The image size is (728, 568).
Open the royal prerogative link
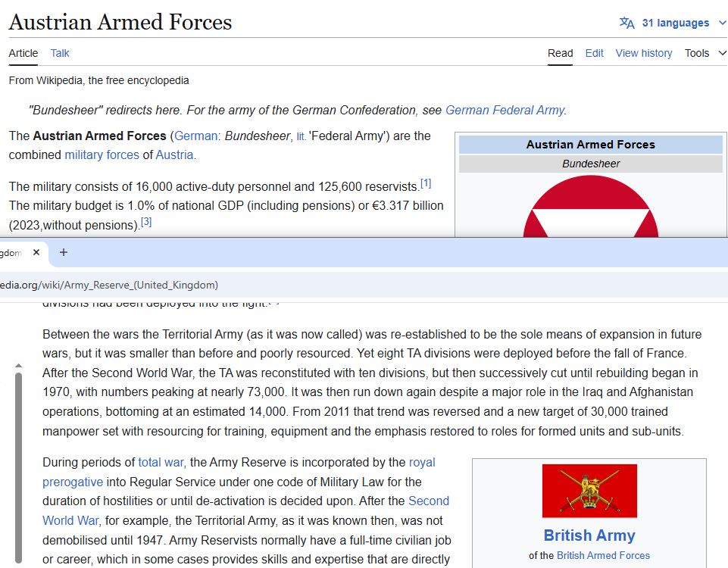tap(239, 472)
